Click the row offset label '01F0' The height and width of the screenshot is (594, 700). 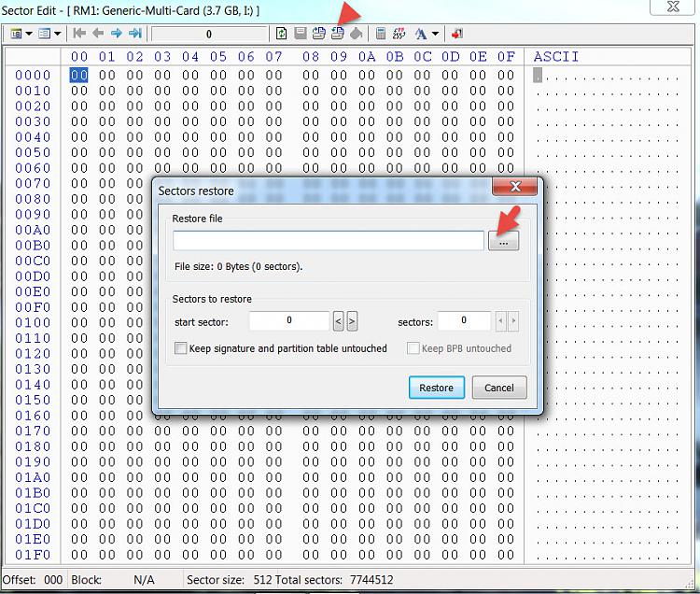tap(33, 555)
